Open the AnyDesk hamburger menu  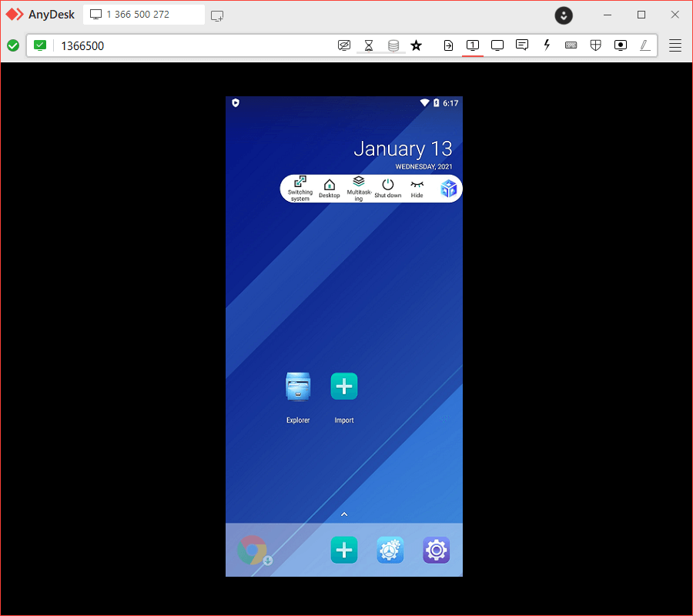675,45
